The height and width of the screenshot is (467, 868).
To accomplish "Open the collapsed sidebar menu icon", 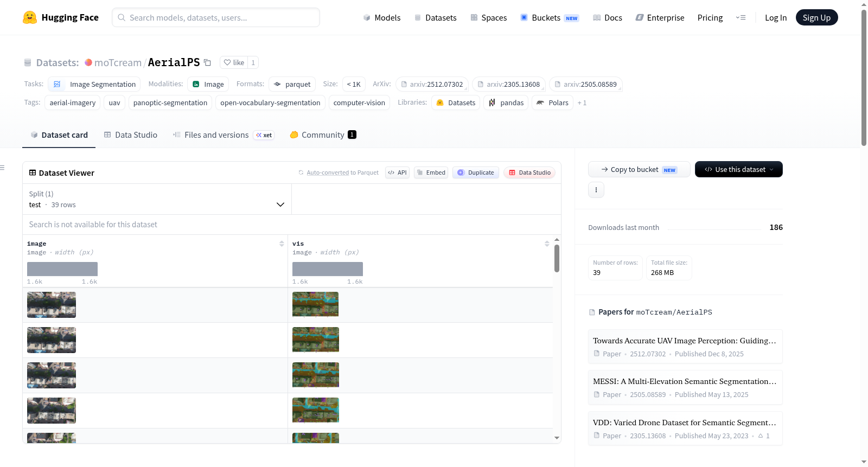I will 2,168.
